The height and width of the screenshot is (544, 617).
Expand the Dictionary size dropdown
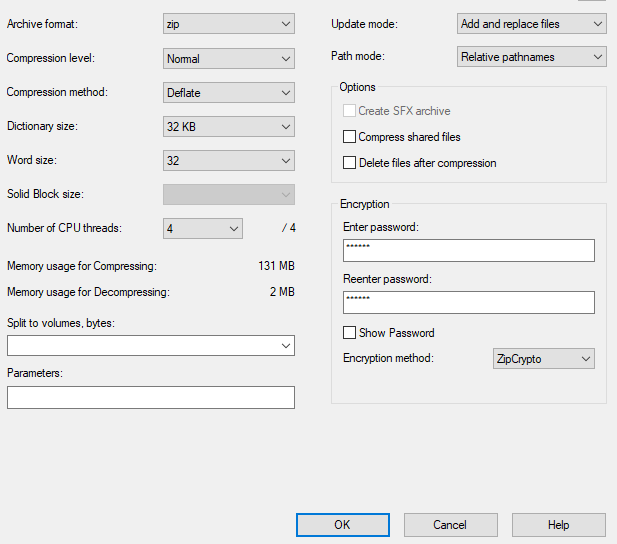pyautogui.click(x=229, y=126)
